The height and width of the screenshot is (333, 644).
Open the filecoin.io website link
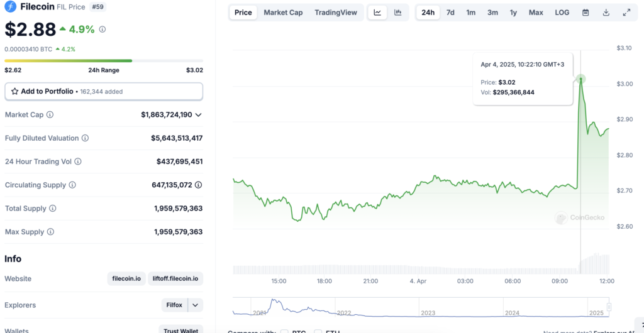click(x=126, y=279)
